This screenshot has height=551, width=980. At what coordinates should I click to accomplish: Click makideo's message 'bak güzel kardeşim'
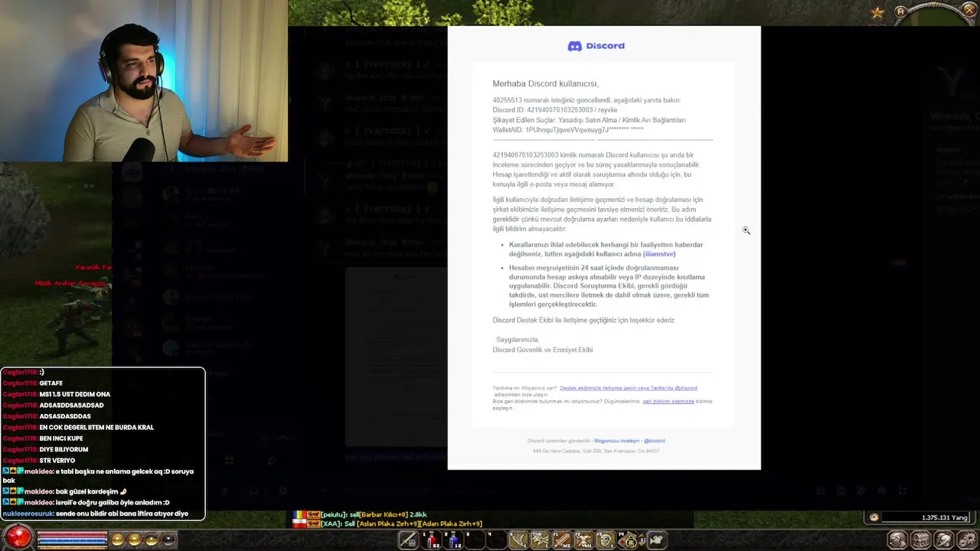point(87,491)
